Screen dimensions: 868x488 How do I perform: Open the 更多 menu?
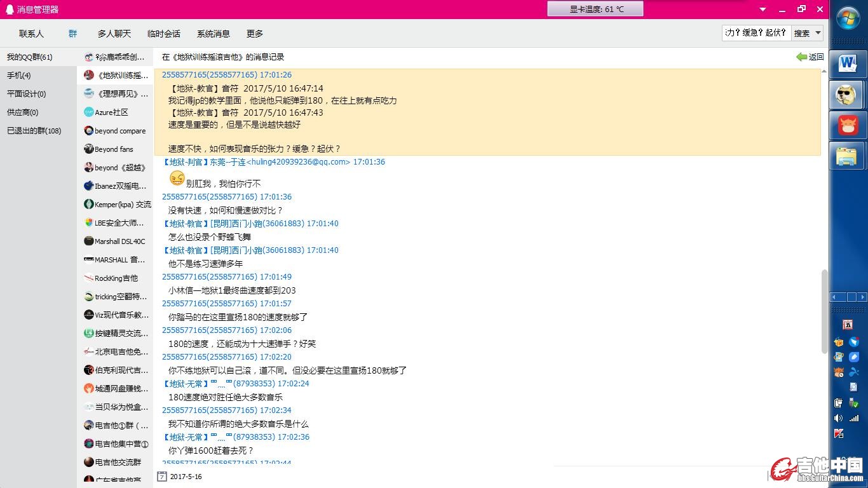pos(255,34)
